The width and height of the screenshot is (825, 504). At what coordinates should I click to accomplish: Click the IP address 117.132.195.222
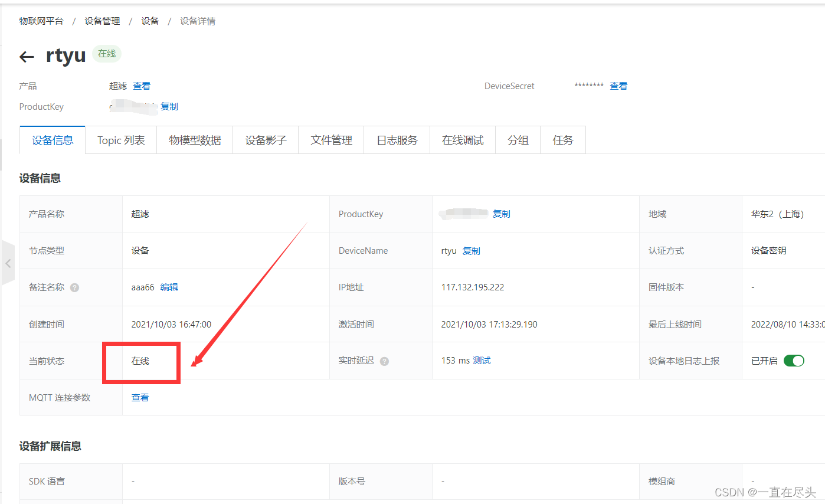473,287
